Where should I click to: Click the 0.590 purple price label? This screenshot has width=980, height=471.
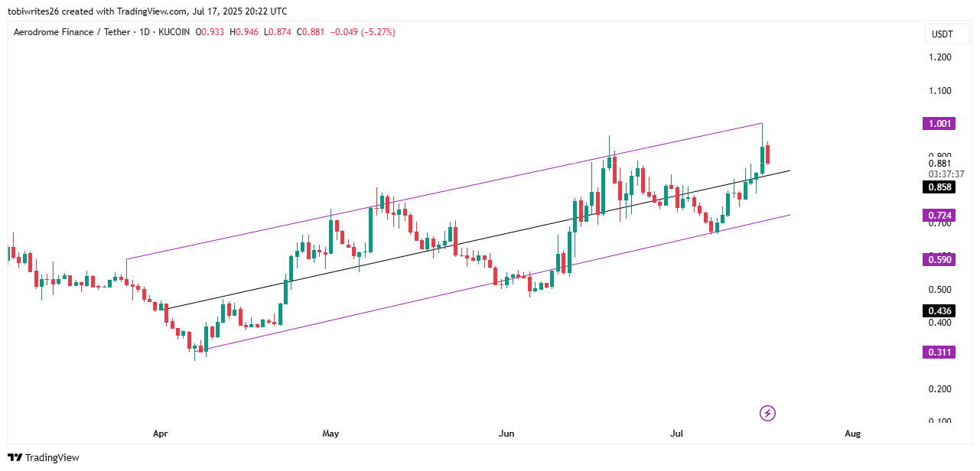(x=940, y=260)
